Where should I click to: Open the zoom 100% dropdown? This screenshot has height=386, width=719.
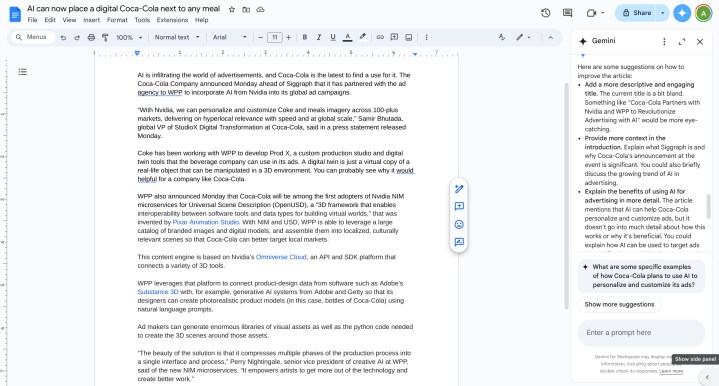point(129,37)
